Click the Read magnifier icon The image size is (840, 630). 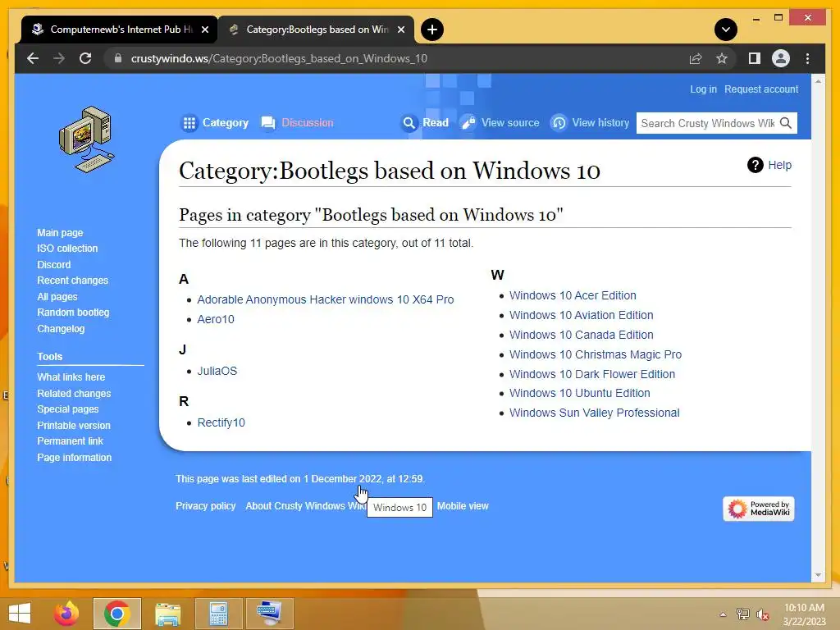coord(409,123)
